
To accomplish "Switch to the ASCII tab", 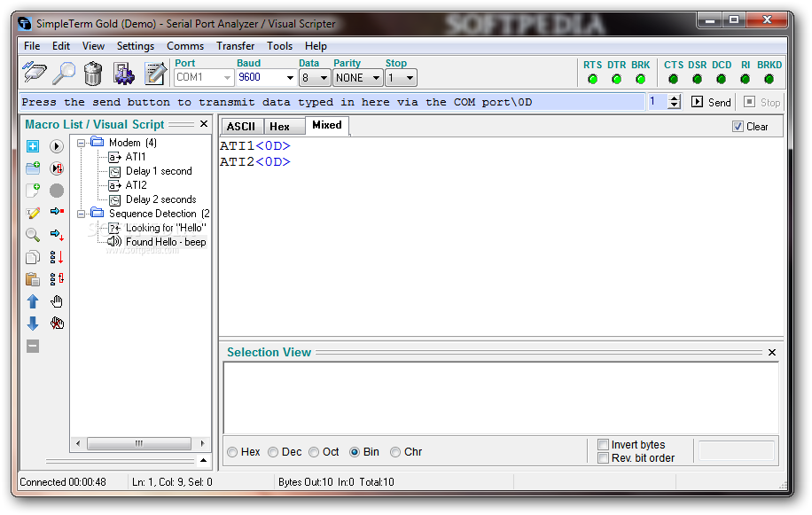I will pyautogui.click(x=241, y=126).
